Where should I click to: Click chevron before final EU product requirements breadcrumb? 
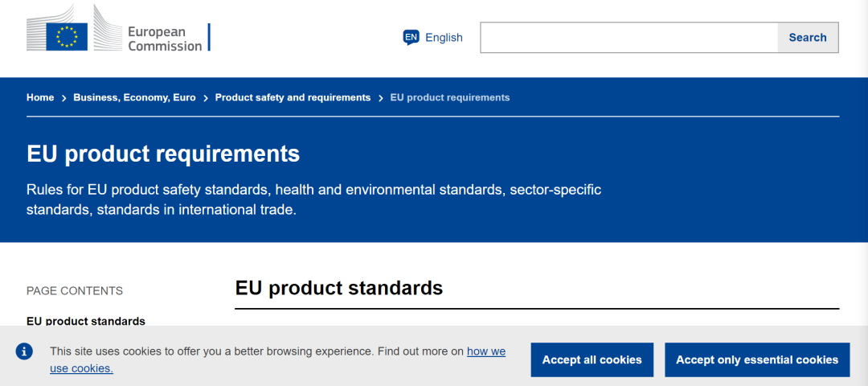[x=381, y=98]
